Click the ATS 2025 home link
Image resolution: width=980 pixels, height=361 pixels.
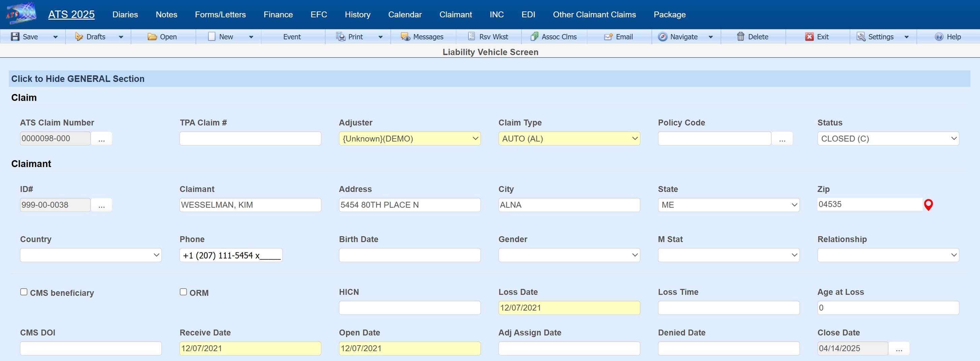[x=71, y=14]
